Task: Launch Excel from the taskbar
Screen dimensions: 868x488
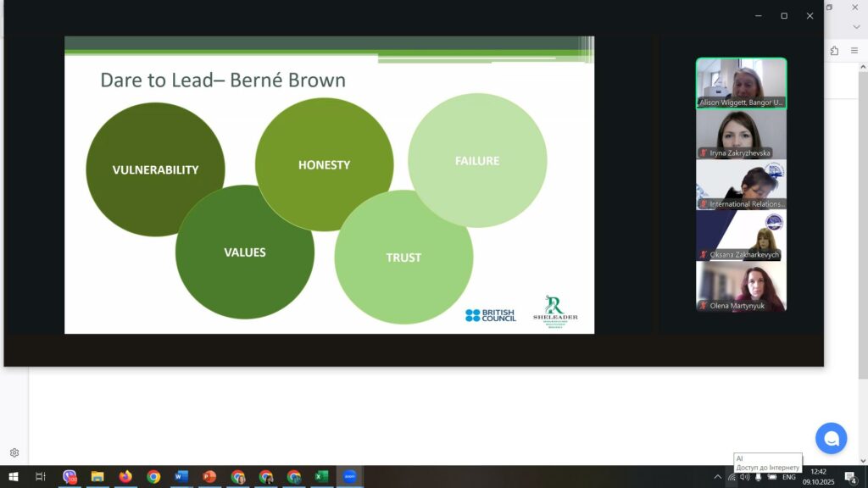Action: tap(321, 476)
